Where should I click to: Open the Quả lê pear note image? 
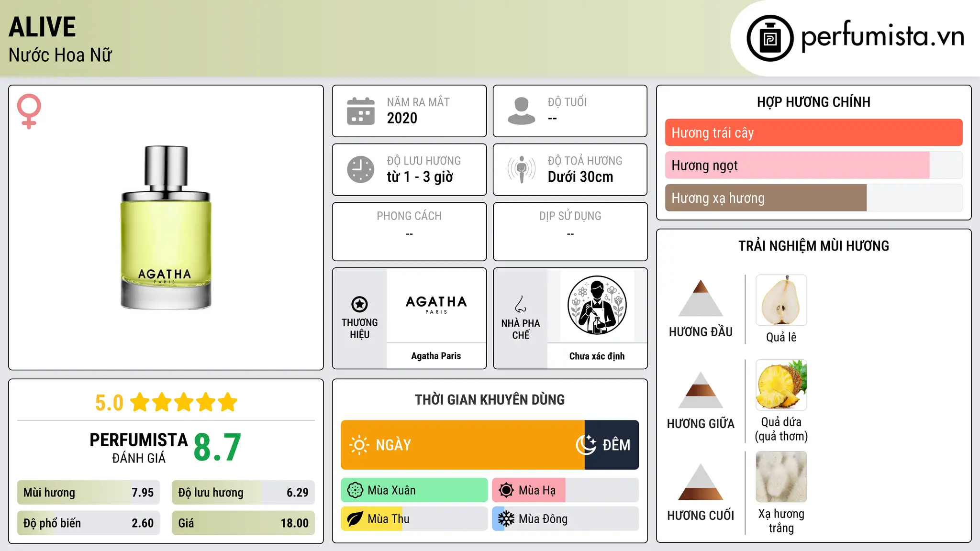(781, 300)
